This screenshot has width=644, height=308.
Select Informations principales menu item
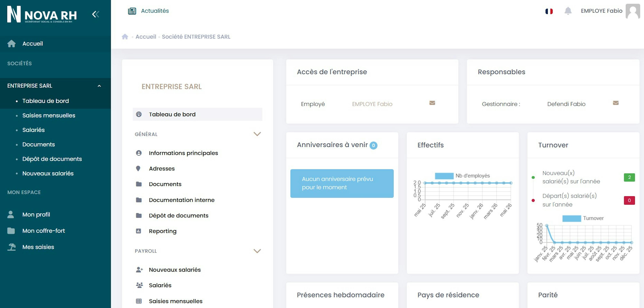(x=183, y=153)
